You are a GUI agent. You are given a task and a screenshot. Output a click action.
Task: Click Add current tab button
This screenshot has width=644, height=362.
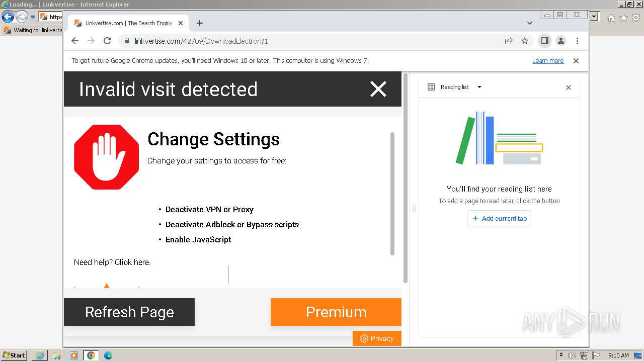coord(499,218)
